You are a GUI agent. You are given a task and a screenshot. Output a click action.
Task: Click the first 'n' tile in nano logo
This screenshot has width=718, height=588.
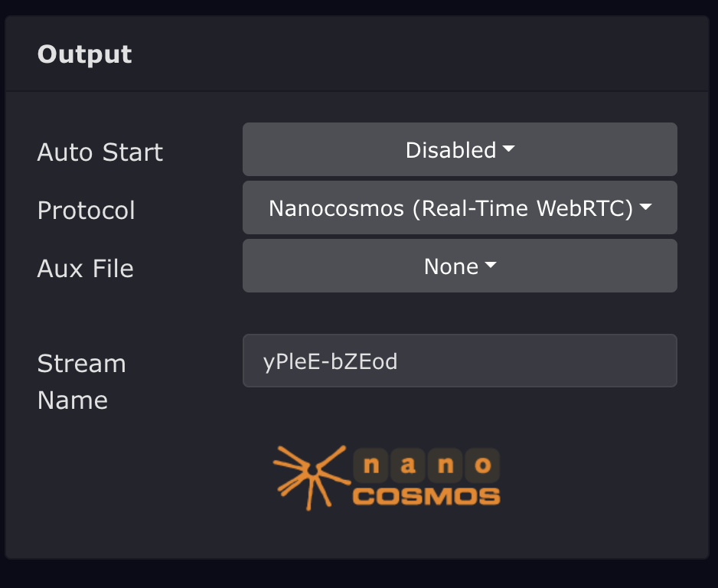tap(371, 465)
